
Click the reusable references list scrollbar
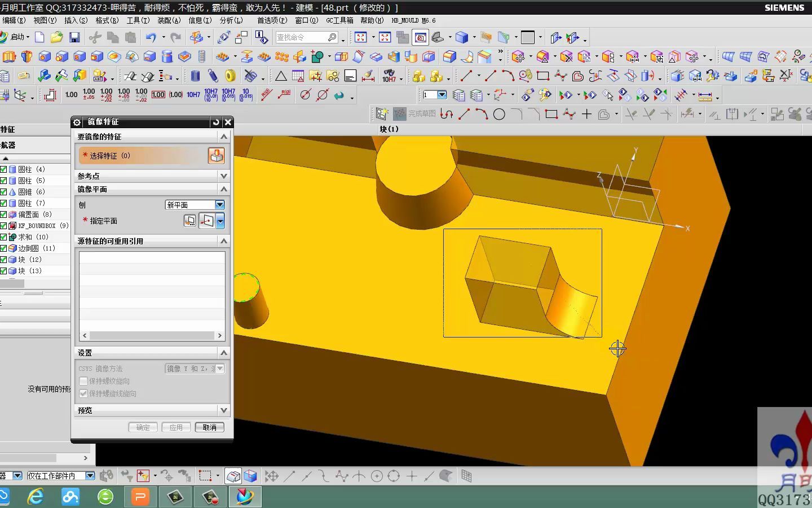(152, 335)
